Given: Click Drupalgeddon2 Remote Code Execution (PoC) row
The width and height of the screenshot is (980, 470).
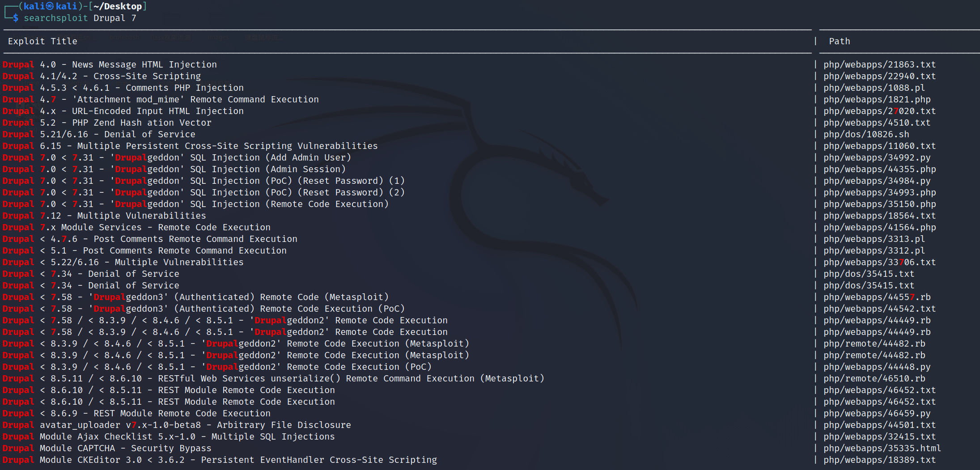Looking at the screenshot, I should click(x=217, y=367).
